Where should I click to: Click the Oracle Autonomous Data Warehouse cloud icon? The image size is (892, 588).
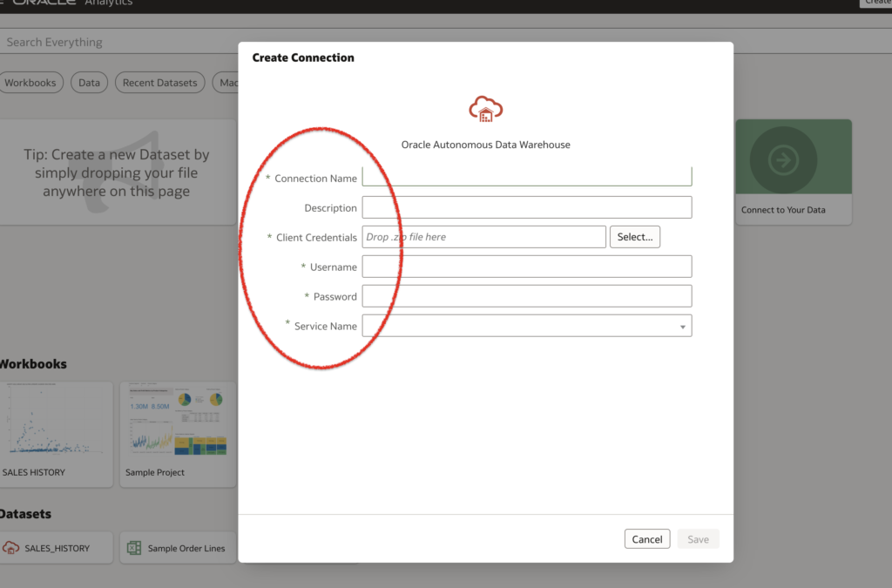pyautogui.click(x=485, y=109)
